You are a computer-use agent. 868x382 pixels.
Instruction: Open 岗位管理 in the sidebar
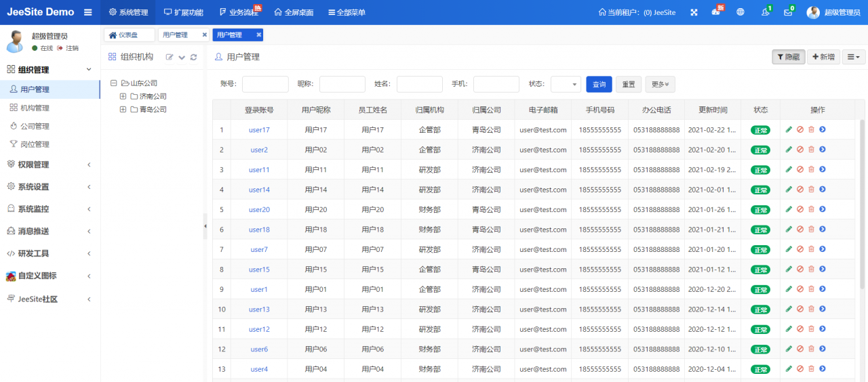click(x=35, y=144)
